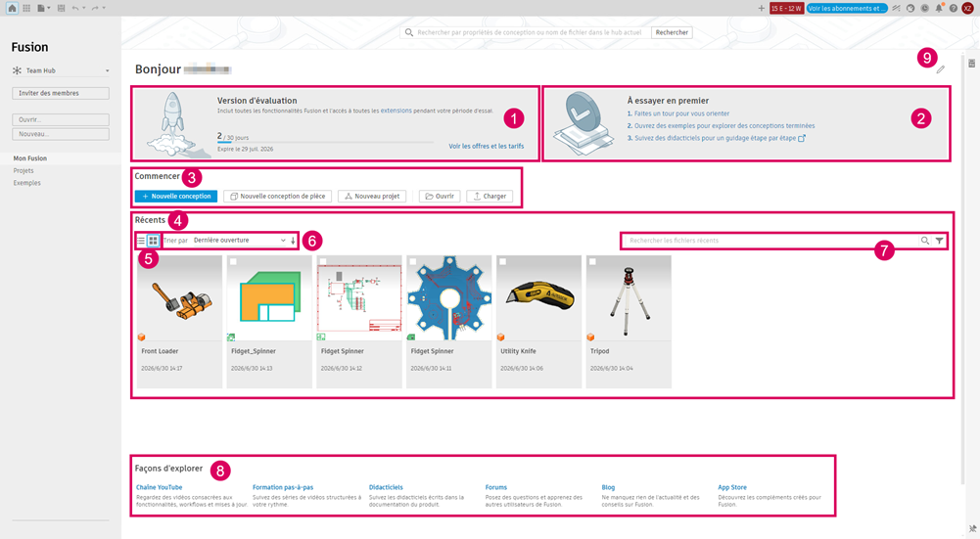This screenshot has height=539, width=980.
Task: Tick the Utility Knife card checkbox
Action: click(502, 262)
